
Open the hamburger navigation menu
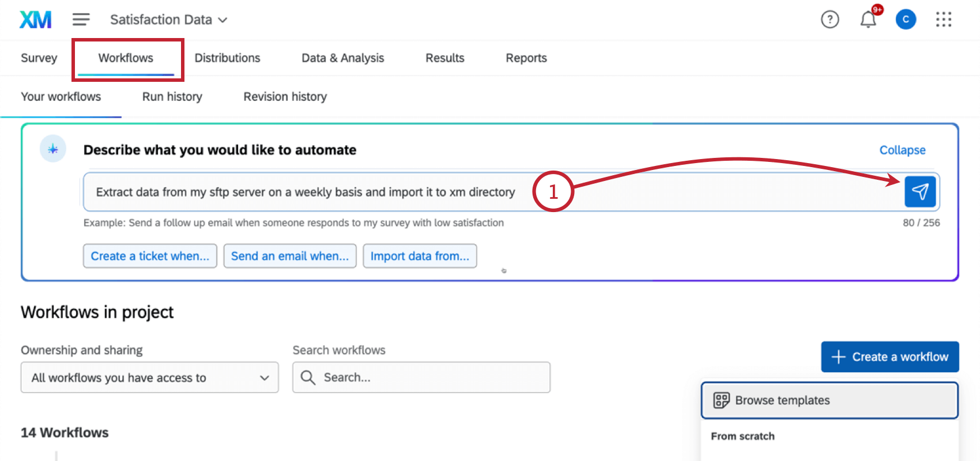(81, 20)
